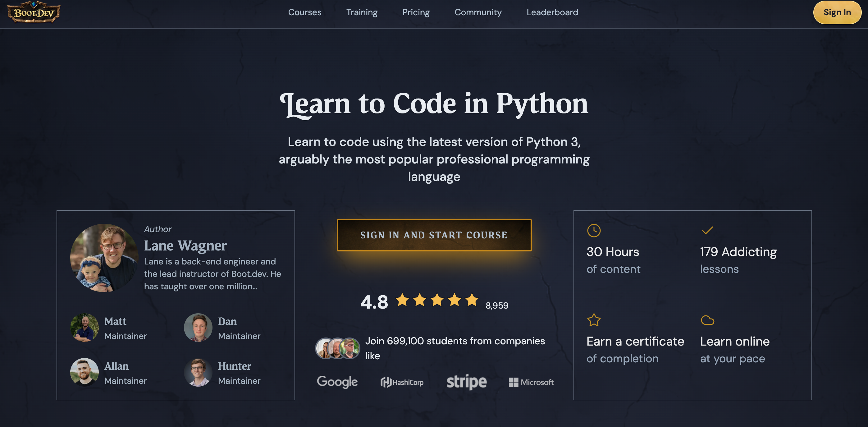This screenshot has width=868, height=427.
Task: Click the Lane Wagner author name
Action: [185, 245]
